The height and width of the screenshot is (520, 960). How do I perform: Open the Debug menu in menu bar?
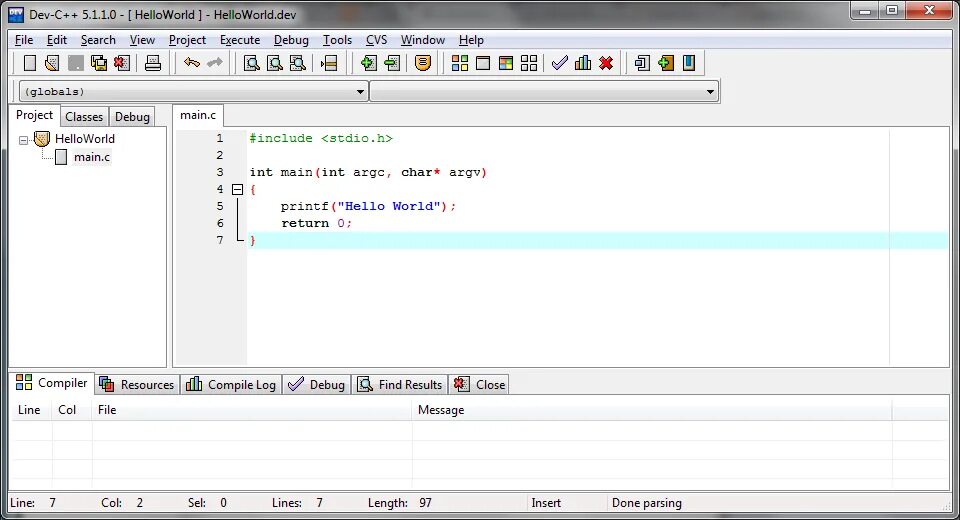coord(291,40)
